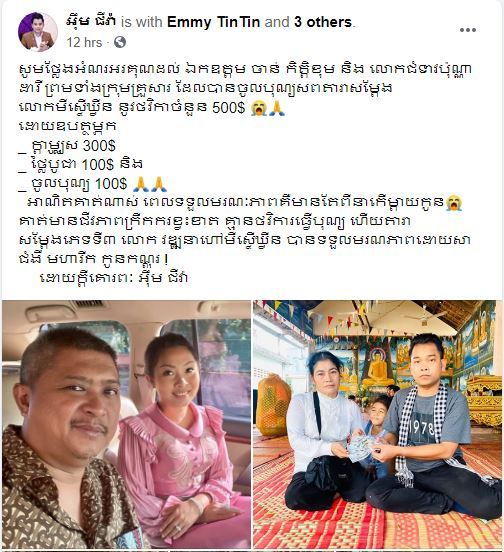504x552 pixels.
Task: Click the 'is with' text in header
Action: click(141, 22)
